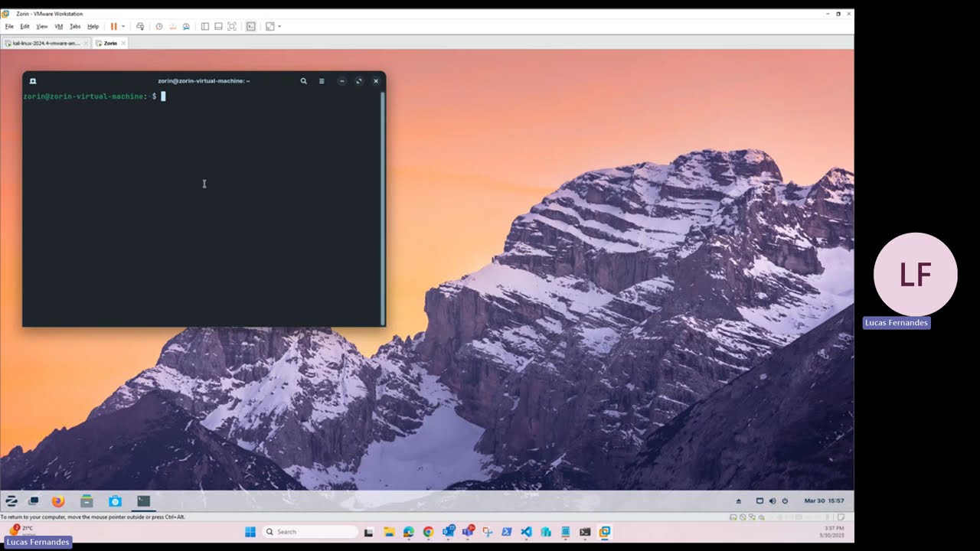Launch Firefox from the Zorin taskbar
The height and width of the screenshot is (551, 980).
[58, 501]
